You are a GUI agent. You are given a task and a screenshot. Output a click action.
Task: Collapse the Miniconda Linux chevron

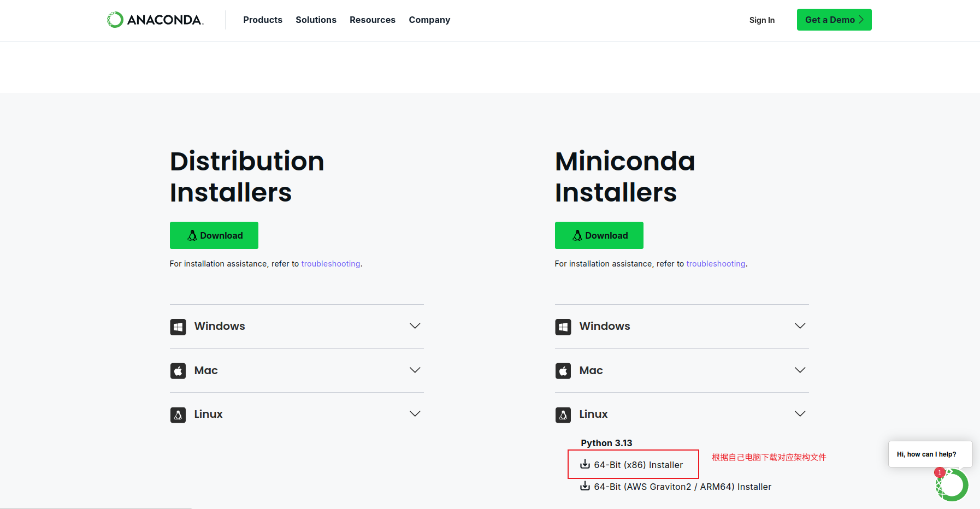click(x=800, y=414)
